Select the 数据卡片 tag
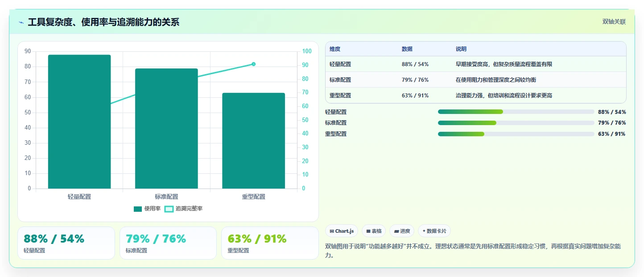The height and width of the screenshot is (277, 644). tap(434, 231)
